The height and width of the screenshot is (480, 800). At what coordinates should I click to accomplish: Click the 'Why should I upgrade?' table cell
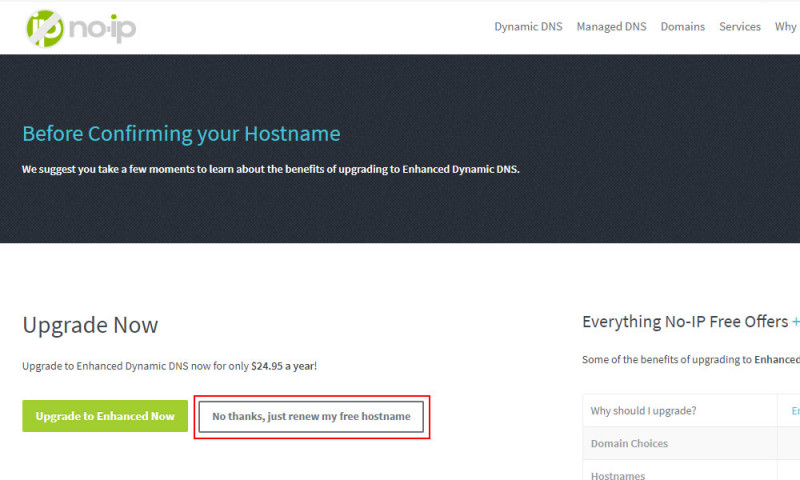pos(680,411)
